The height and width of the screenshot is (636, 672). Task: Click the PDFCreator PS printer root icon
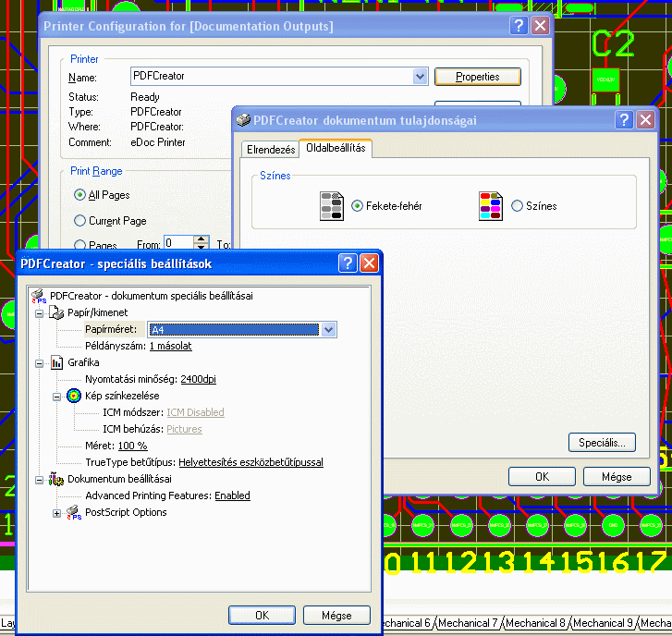pos(39,296)
